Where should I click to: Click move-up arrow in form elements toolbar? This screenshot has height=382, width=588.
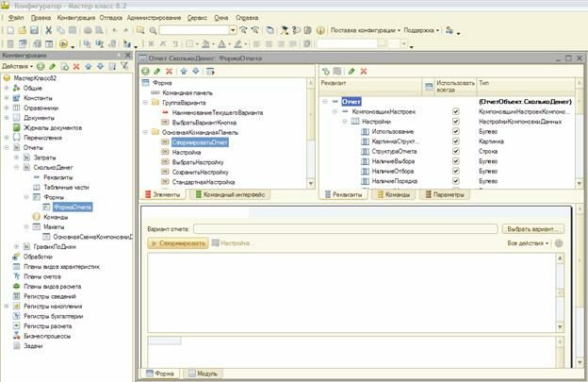pos(184,71)
